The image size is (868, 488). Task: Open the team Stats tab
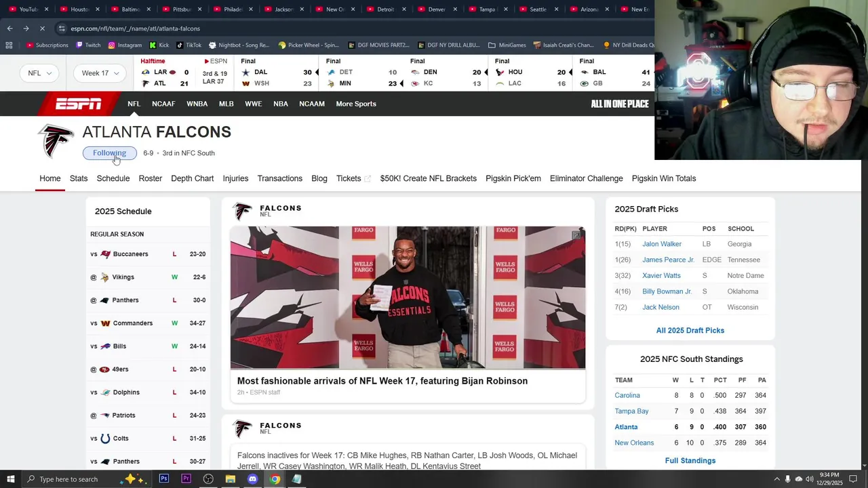[79, 178]
